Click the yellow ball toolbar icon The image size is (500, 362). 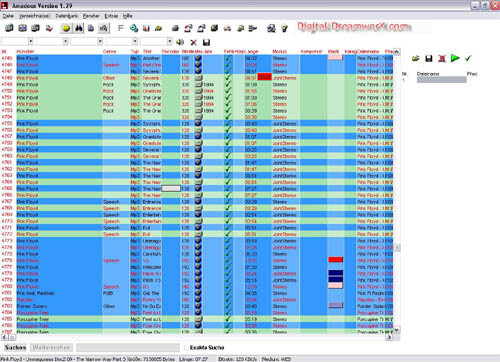(x=66, y=29)
